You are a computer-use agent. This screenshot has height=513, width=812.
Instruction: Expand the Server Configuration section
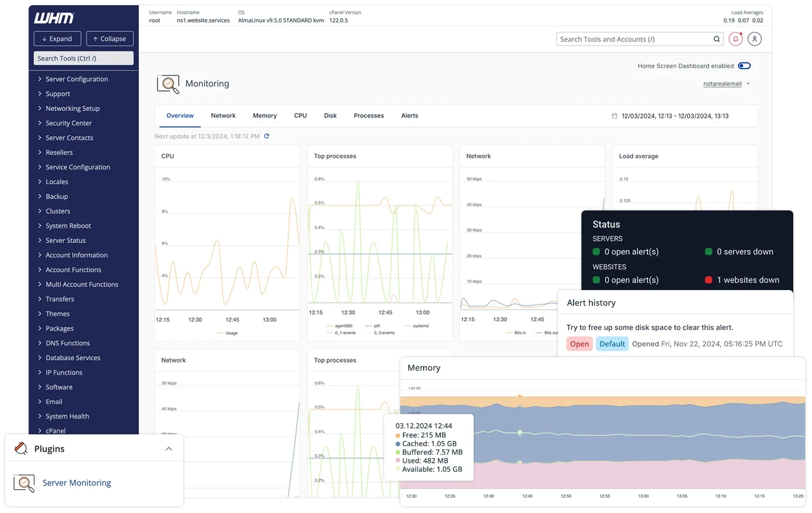pyautogui.click(x=77, y=79)
